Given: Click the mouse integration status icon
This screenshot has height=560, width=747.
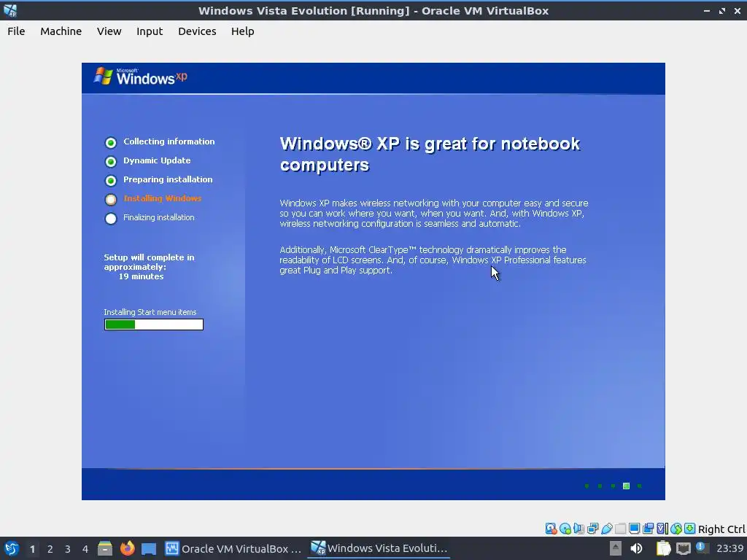Looking at the screenshot, I should click(x=676, y=529).
